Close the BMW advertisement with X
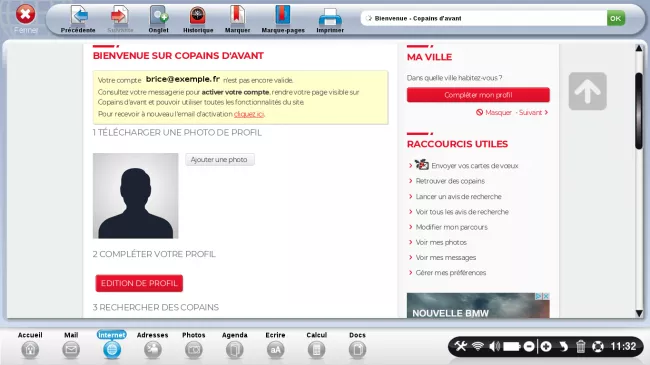The image size is (650, 365). coord(546,296)
